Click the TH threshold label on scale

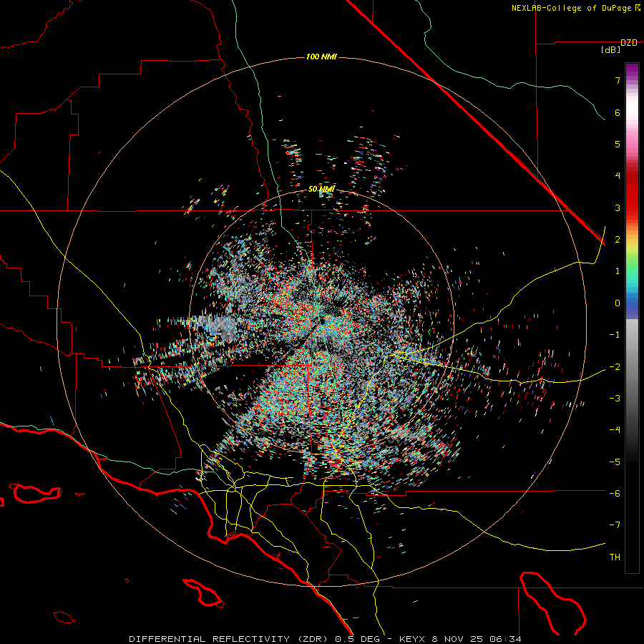tap(615, 557)
